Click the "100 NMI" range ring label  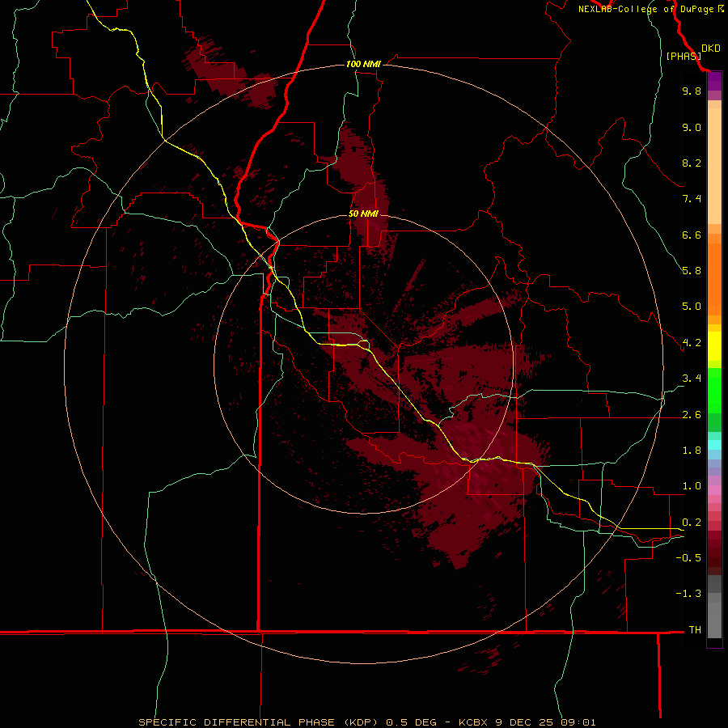coord(363,64)
